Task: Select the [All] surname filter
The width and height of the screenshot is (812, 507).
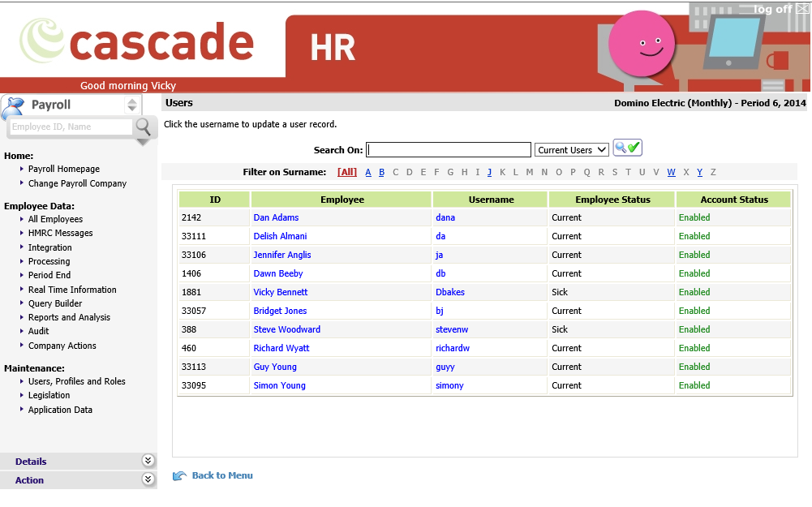Action: click(347, 172)
